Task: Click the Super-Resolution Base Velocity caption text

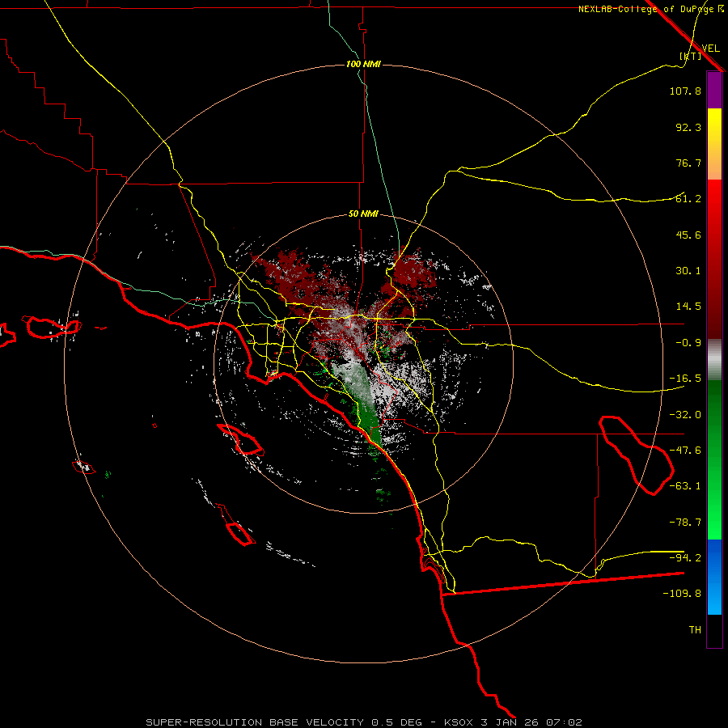Action: pyautogui.click(x=284, y=722)
